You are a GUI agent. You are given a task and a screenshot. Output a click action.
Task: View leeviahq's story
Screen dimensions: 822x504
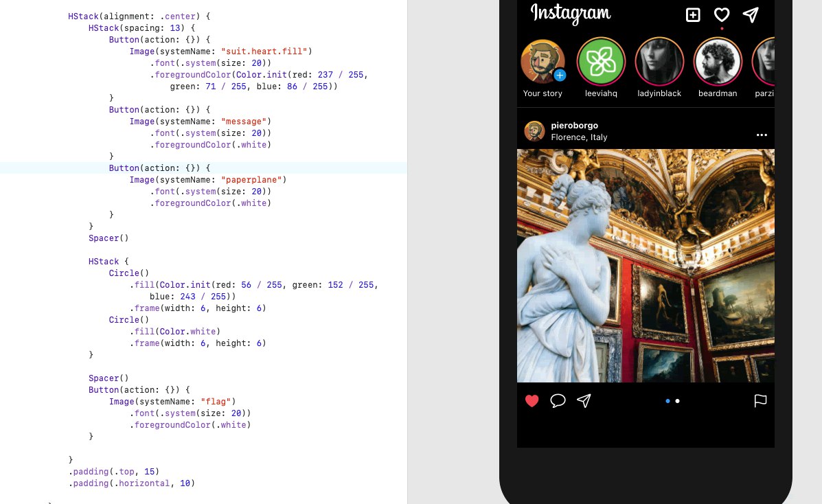coord(601,62)
